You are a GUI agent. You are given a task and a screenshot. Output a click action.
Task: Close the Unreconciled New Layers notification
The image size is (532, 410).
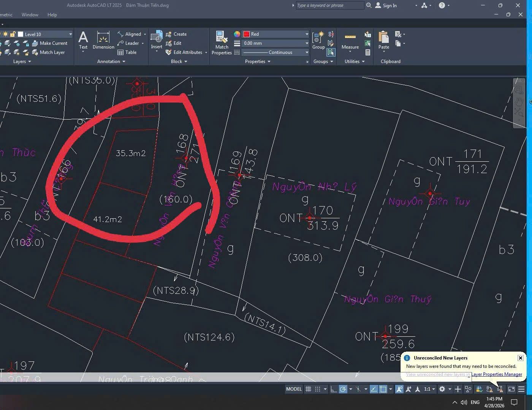(521, 358)
